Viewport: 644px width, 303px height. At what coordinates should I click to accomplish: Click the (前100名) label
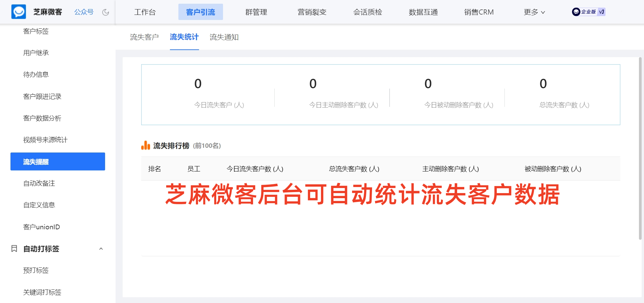click(207, 146)
